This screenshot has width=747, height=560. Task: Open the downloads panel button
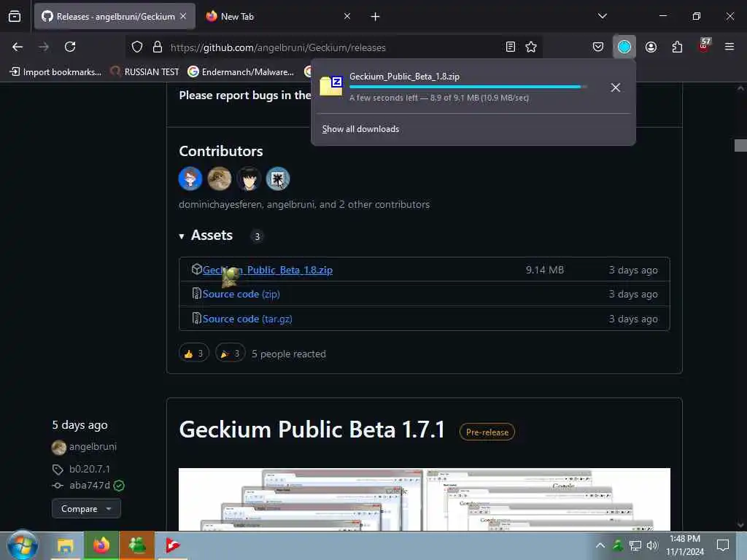(x=624, y=47)
